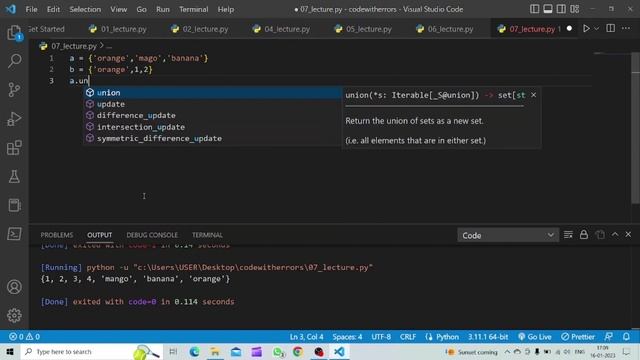Select update suggestion in autocomplete
The image size is (640, 360).
tap(212, 104)
